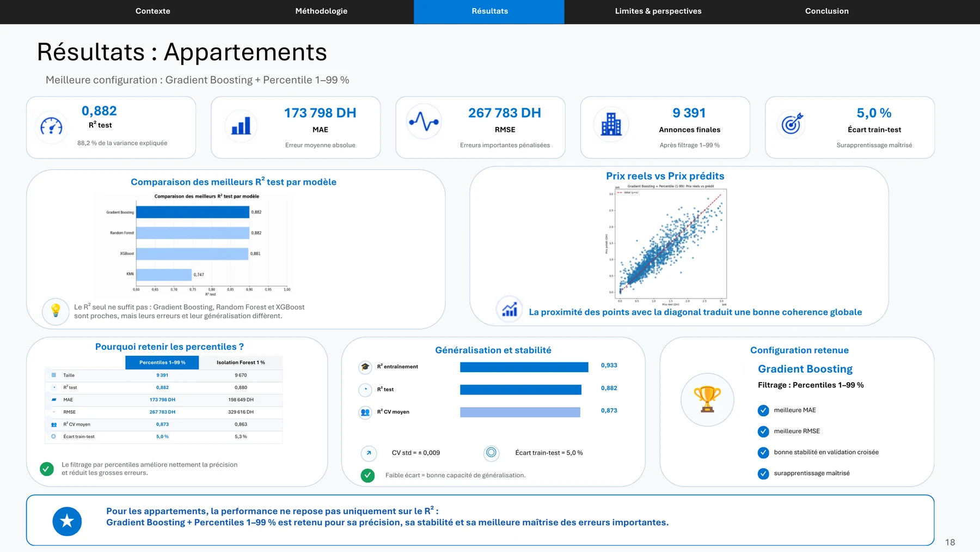Click the growth chart icon near scatter caption

510,309
